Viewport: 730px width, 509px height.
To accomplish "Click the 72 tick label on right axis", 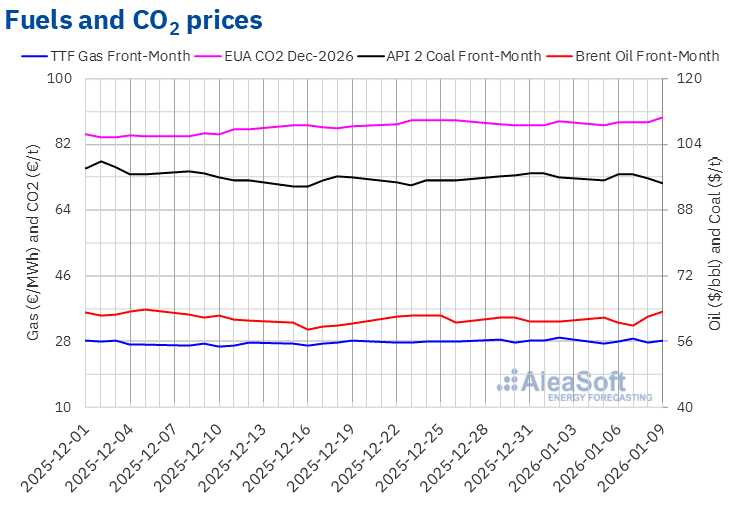I will 689,276.
